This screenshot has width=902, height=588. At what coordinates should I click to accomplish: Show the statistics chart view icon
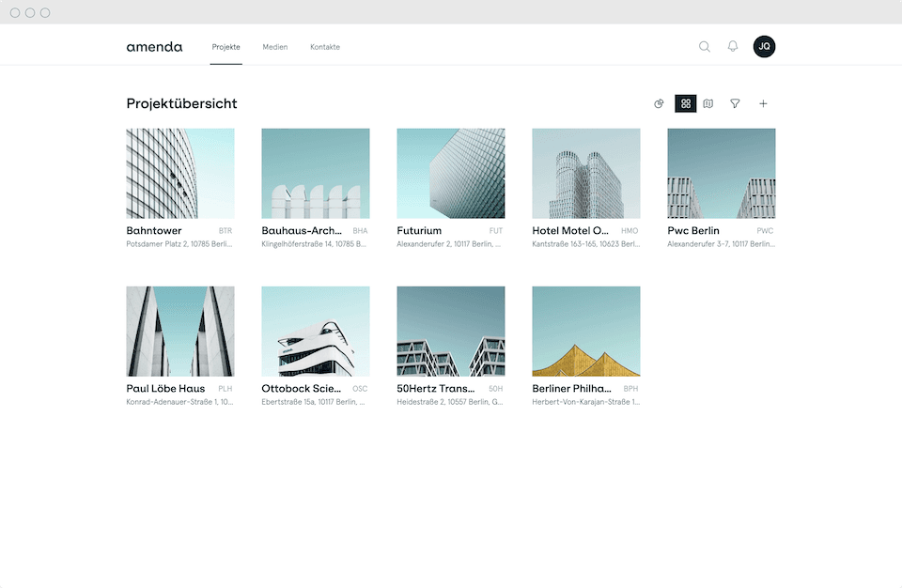click(x=659, y=103)
